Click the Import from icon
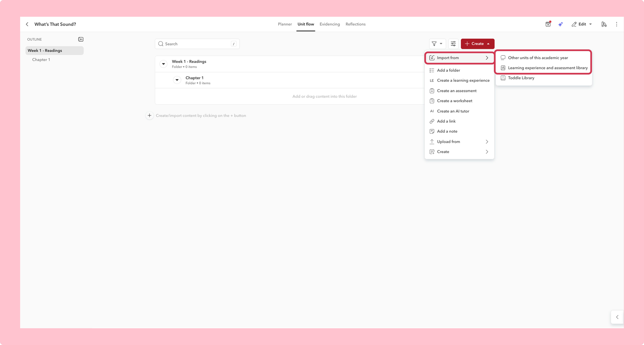 [432, 58]
